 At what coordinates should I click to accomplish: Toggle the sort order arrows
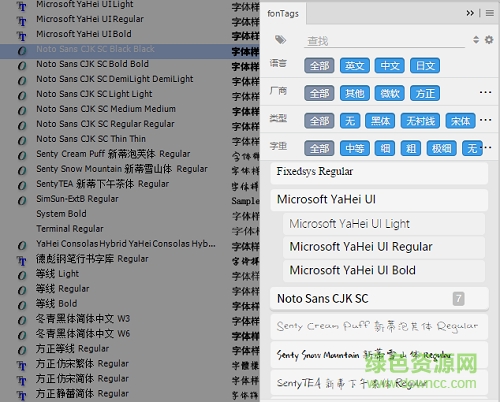[x=476, y=40]
